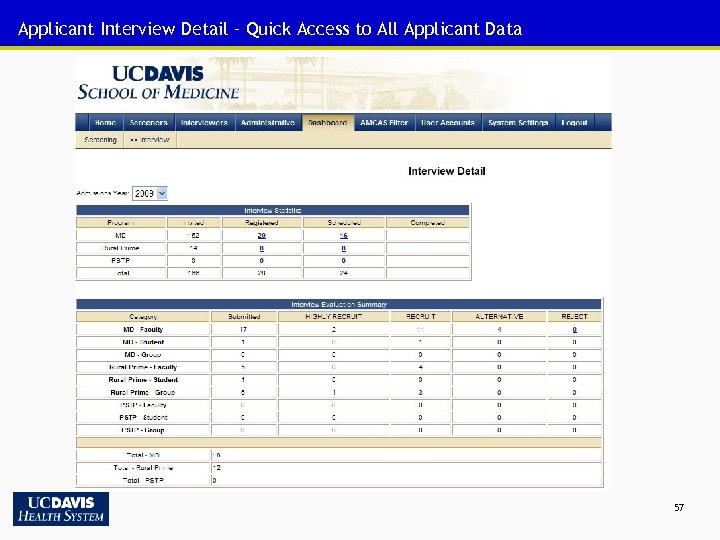720x540 pixels.
Task: Click the Logout menu item
Action: [574, 123]
